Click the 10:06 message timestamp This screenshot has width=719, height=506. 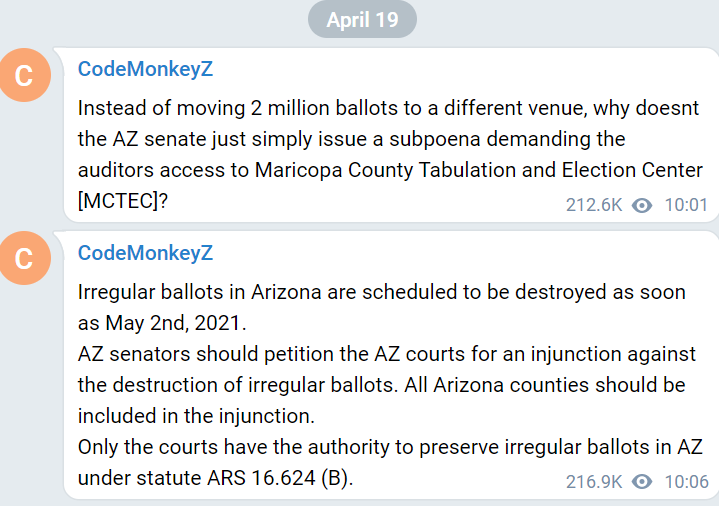coord(686,482)
